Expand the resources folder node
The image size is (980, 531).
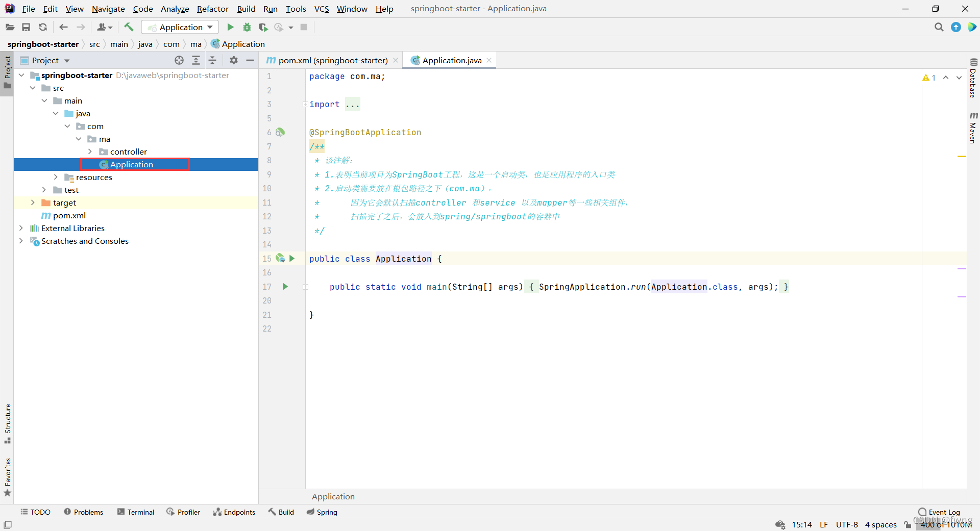coord(56,177)
